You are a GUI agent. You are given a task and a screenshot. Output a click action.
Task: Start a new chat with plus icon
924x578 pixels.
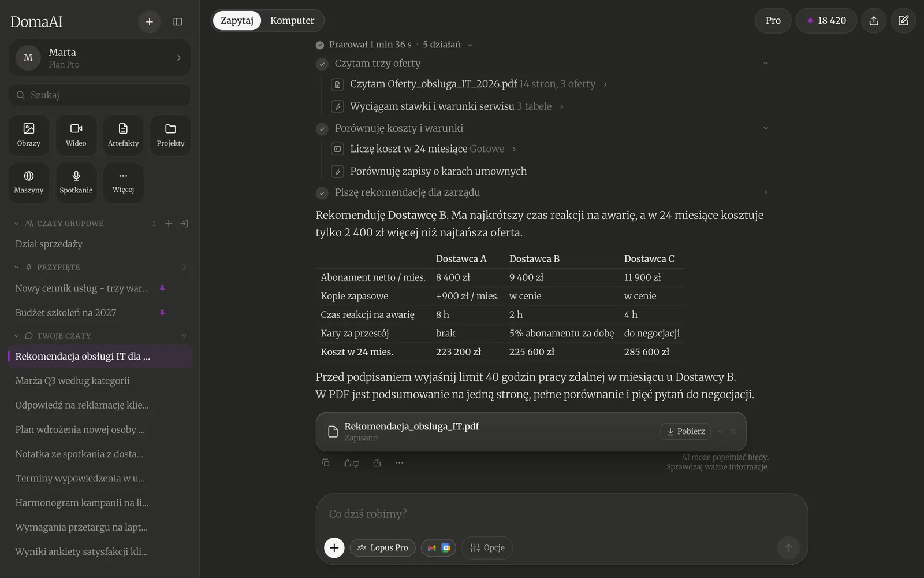[x=149, y=22]
